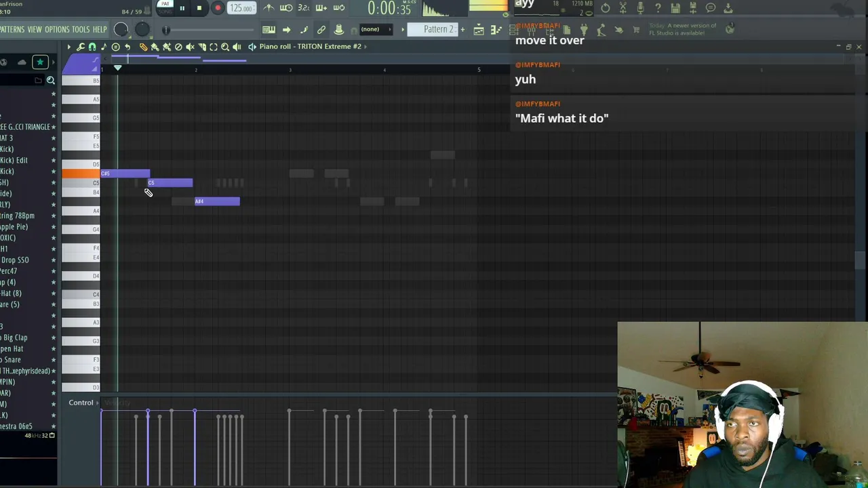Select the playback/scrub speaker tool

(x=237, y=47)
